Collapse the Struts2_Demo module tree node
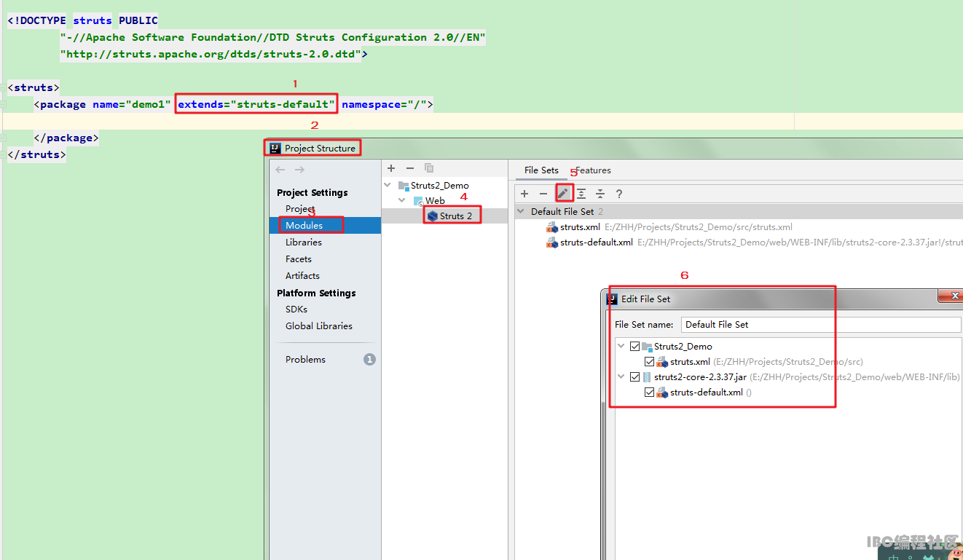This screenshot has width=963, height=560. click(x=388, y=186)
